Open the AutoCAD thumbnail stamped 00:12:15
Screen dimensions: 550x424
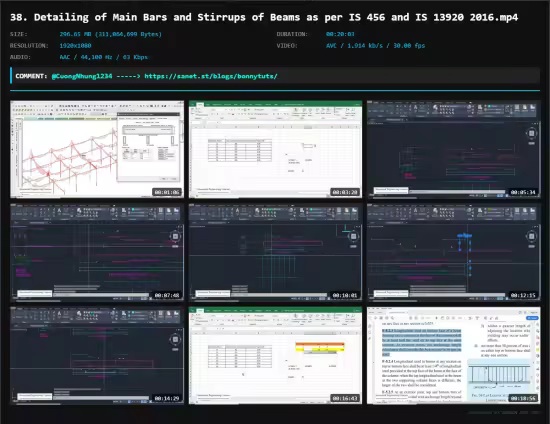[454, 252]
